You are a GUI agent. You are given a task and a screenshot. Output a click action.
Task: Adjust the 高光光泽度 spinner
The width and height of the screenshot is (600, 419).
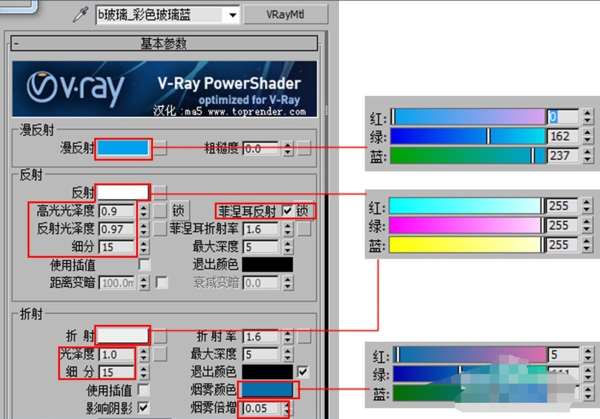point(143,211)
